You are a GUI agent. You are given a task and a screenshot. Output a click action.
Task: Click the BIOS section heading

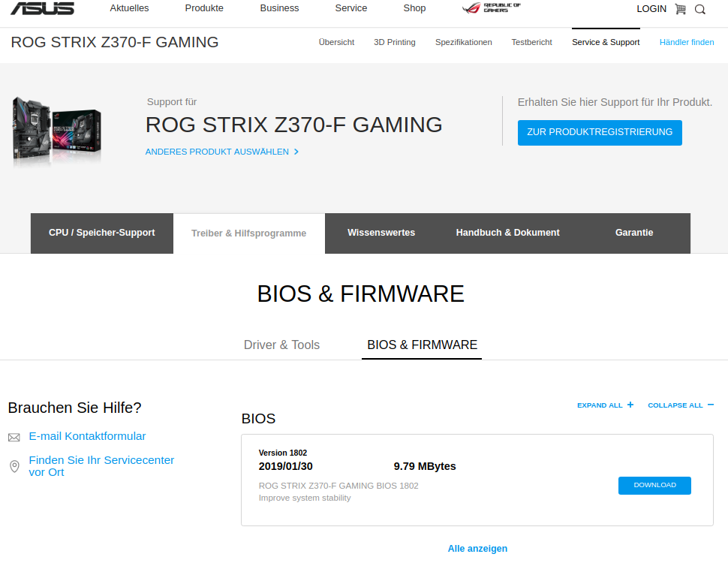click(258, 419)
